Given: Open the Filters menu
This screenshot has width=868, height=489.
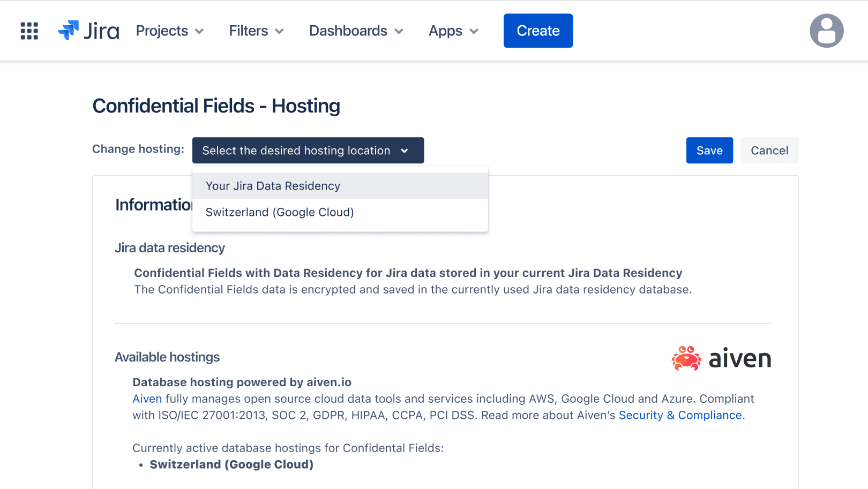Looking at the screenshot, I should coord(248,31).
